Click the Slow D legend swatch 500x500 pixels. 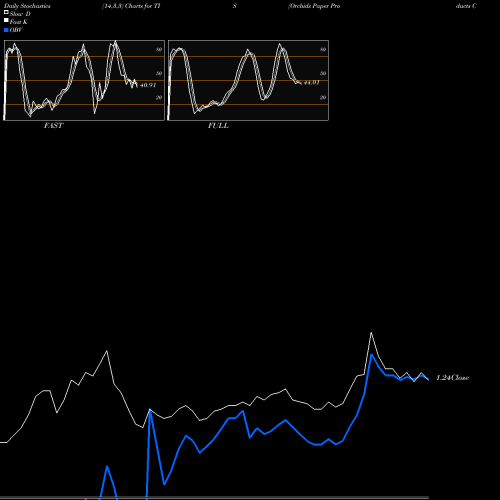tap(6, 12)
